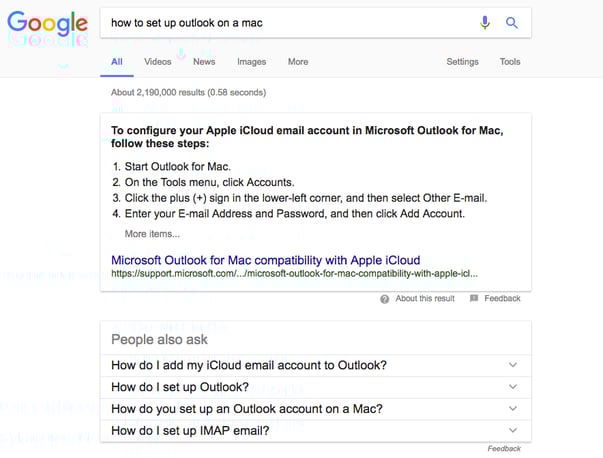The height and width of the screenshot is (458, 603).
Task: Submit query with magnifying glass icon
Action: click(511, 23)
